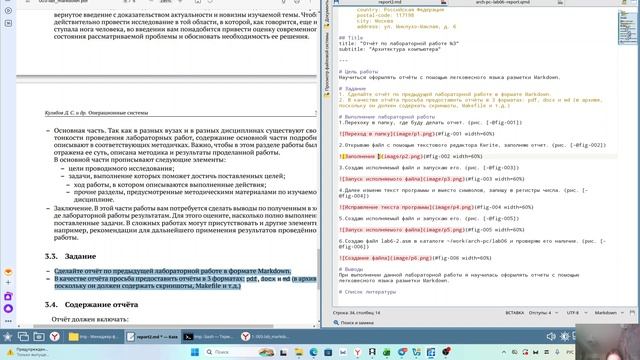Viewport: 640px width, 360px height.
Task: Click the image/p4.png image line
Action: coord(436,207)
